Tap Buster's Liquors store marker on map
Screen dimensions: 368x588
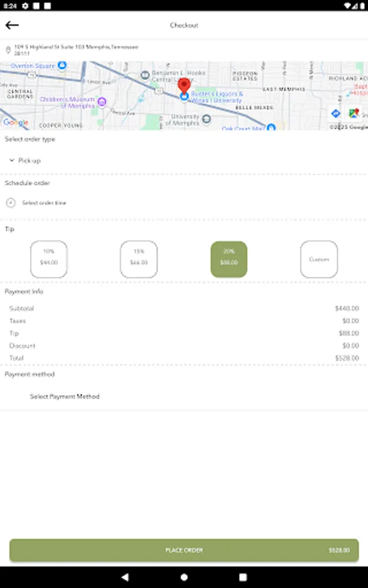coord(184,97)
